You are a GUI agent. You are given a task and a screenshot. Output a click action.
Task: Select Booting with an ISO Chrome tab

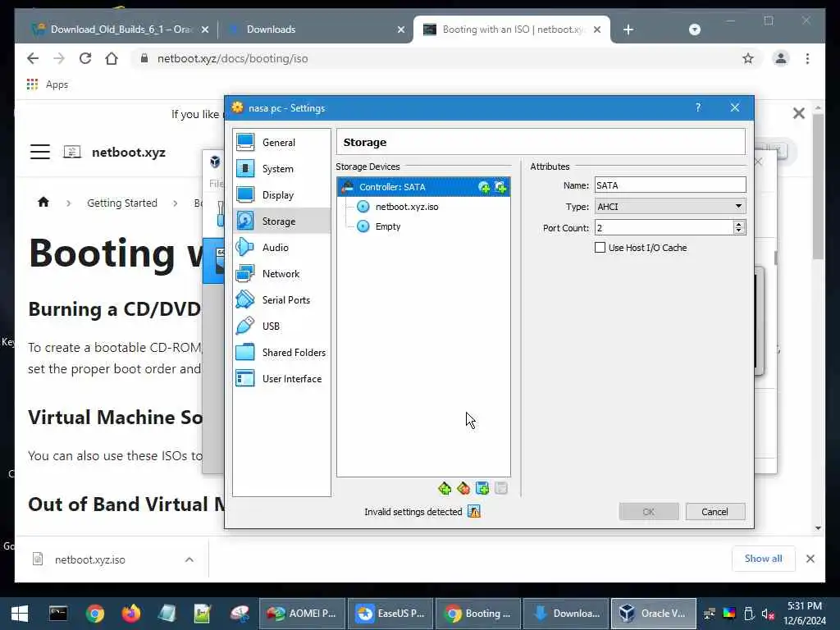[512, 30]
